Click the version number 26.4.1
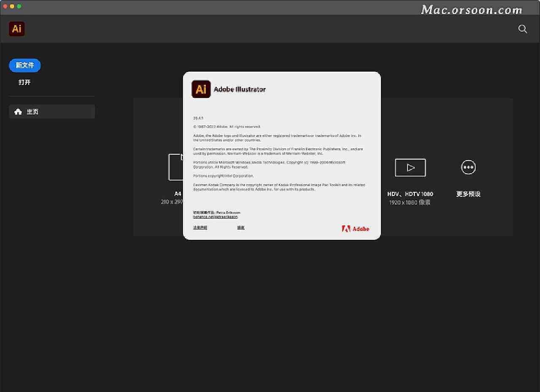 click(198, 118)
